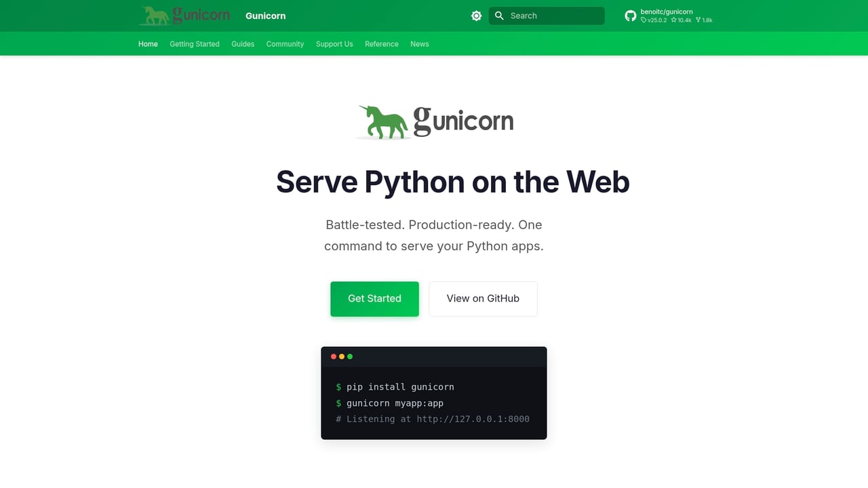Open the benoitc/gunicorn repository link
868x488 pixels.
tap(667, 12)
